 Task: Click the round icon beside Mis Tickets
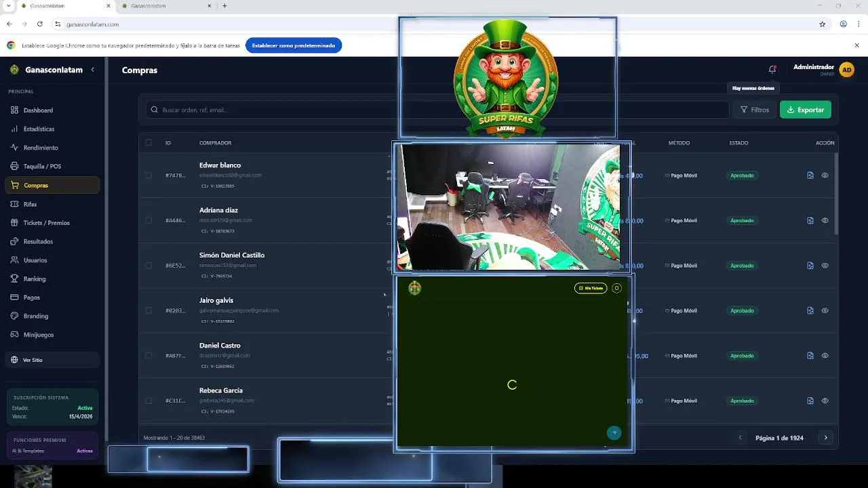[x=616, y=288]
